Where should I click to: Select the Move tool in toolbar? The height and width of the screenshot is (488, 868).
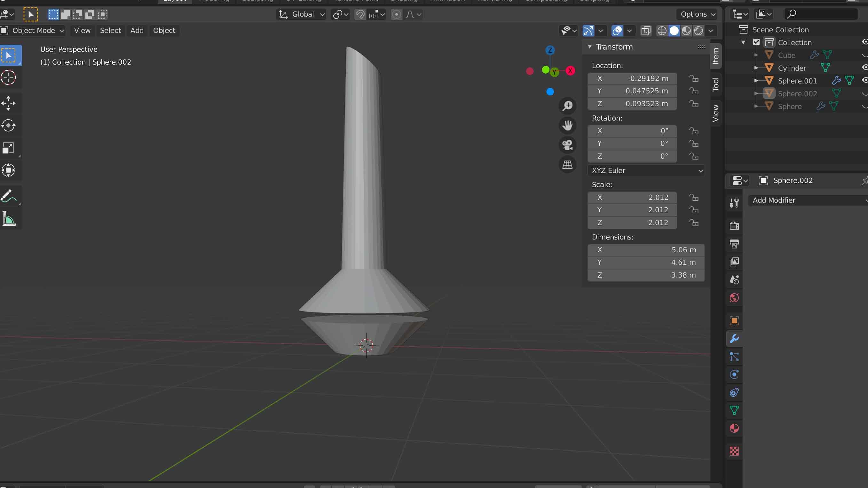pos(8,103)
